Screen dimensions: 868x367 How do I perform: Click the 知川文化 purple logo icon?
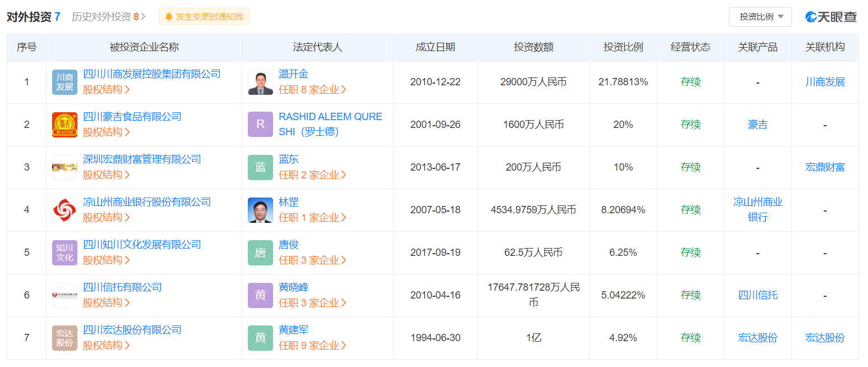point(64,253)
